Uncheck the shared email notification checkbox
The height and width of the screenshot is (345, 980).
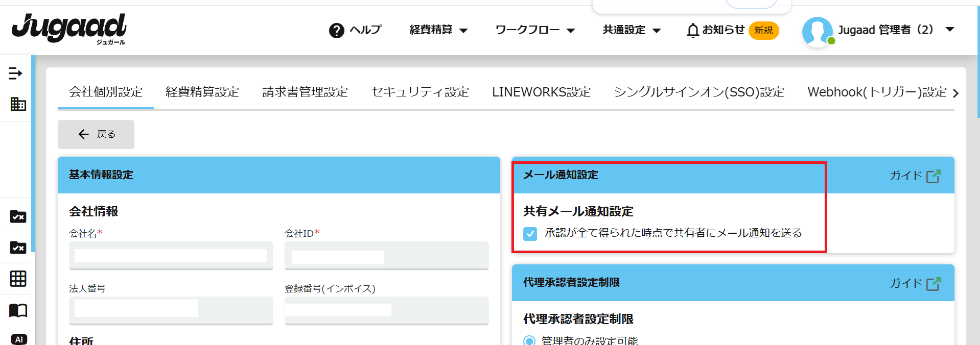click(x=530, y=234)
